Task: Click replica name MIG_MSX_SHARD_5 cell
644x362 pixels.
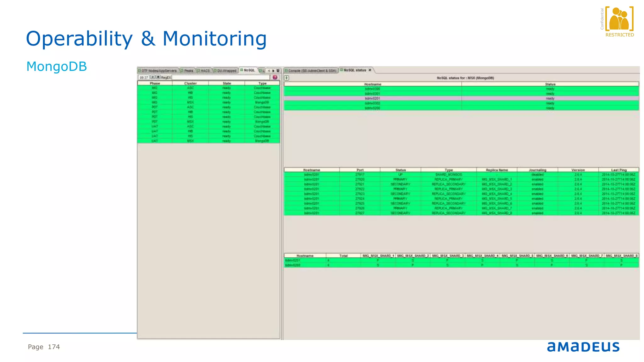Action: [x=497, y=199]
